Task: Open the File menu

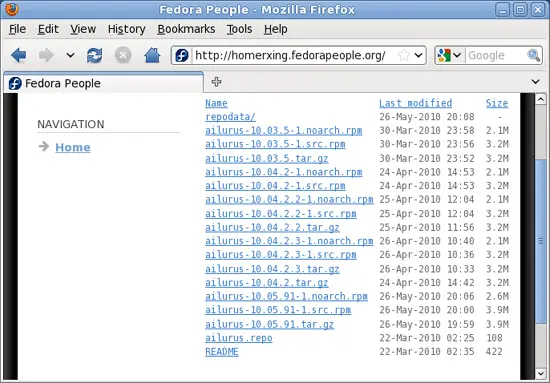Action: (x=17, y=29)
